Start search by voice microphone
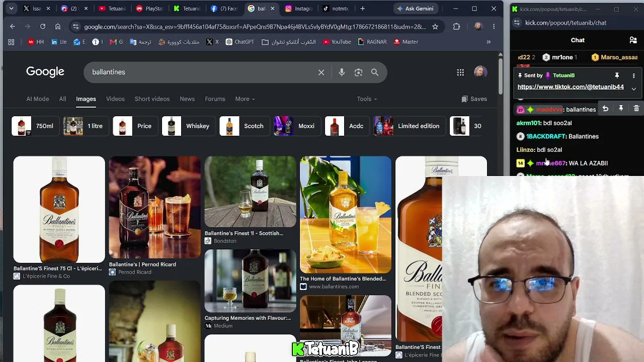Viewport: 644px width, 362px height. coord(342,72)
